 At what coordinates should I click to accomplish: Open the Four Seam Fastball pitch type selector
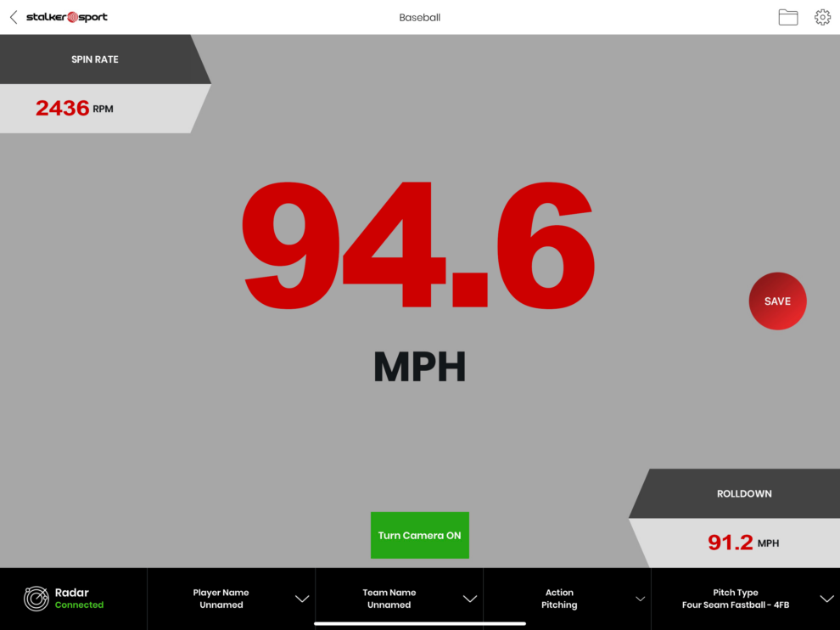coord(736,599)
